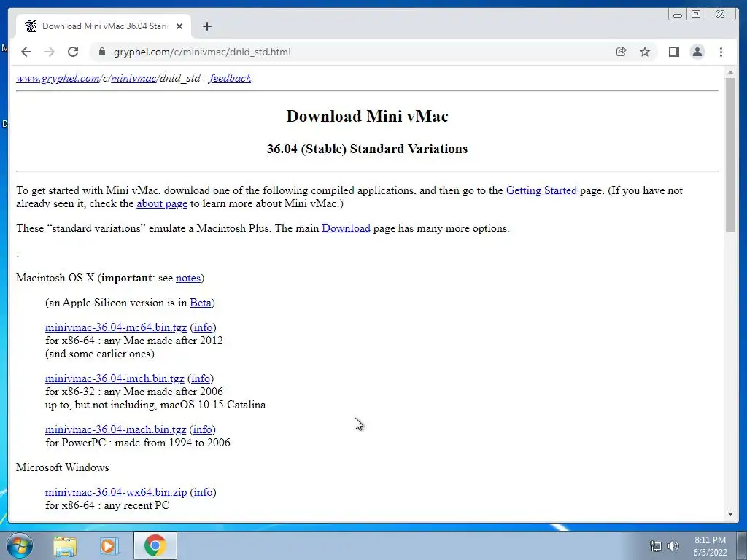
Task: Click the text for x86-64 any recent PC
Action: point(107,506)
